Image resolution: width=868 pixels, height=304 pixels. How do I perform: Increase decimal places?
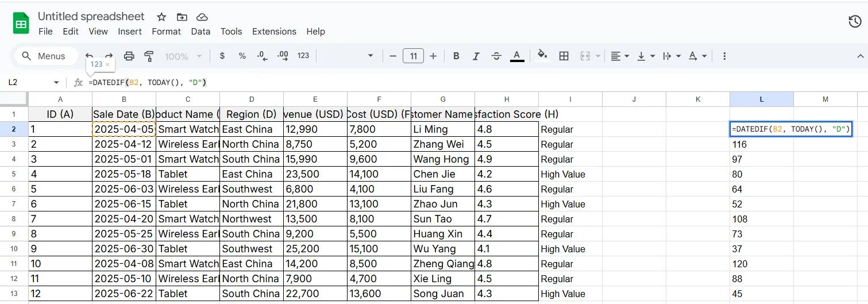[x=283, y=56]
